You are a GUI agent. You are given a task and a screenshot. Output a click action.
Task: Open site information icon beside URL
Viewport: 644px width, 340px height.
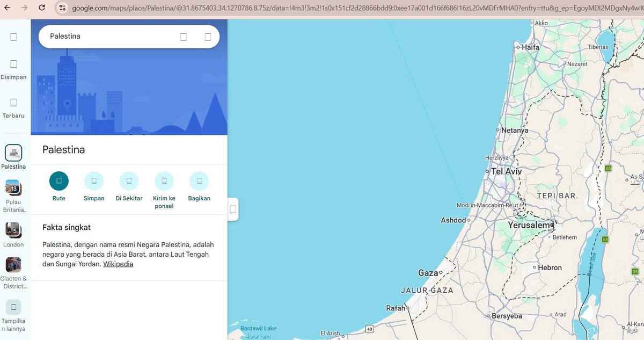(x=62, y=8)
